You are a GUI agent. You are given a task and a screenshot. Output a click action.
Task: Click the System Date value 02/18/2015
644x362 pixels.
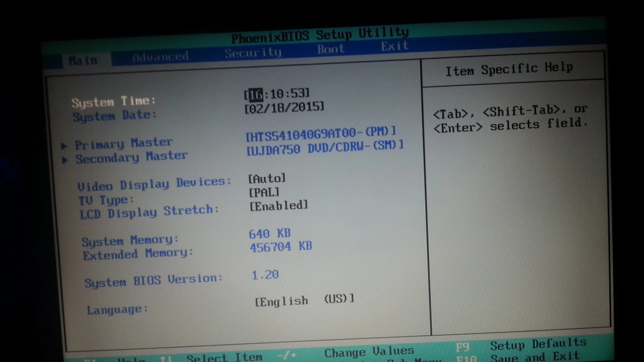point(284,108)
